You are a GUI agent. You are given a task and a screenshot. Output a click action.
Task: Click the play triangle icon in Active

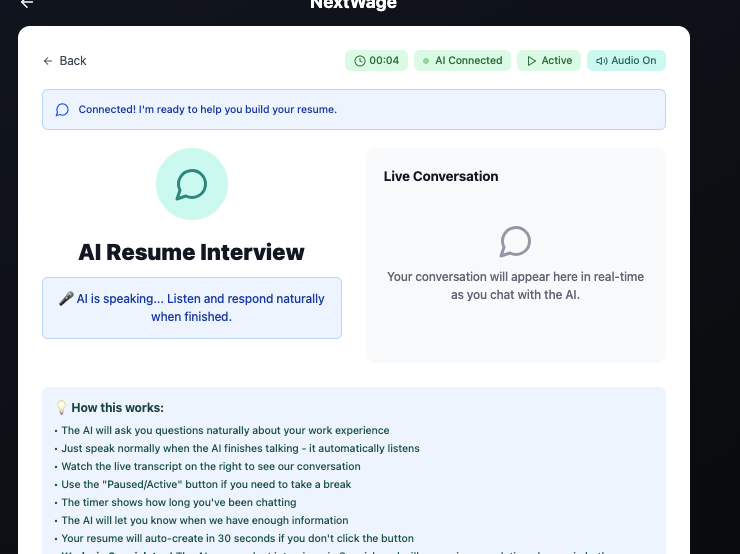pos(531,61)
